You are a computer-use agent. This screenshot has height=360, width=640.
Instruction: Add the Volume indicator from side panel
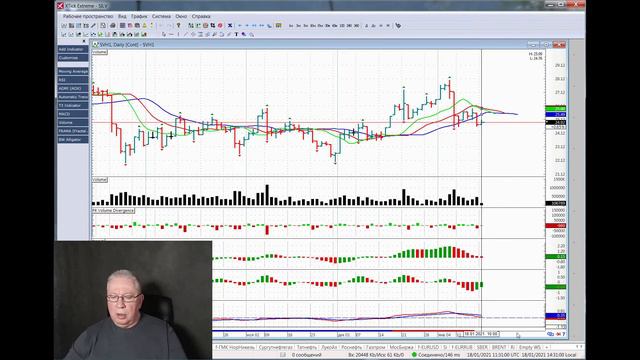tap(73, 122)
